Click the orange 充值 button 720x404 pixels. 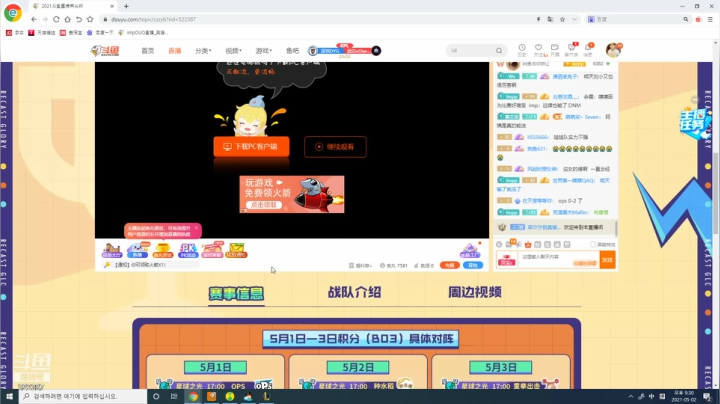[x=450, y=265]
